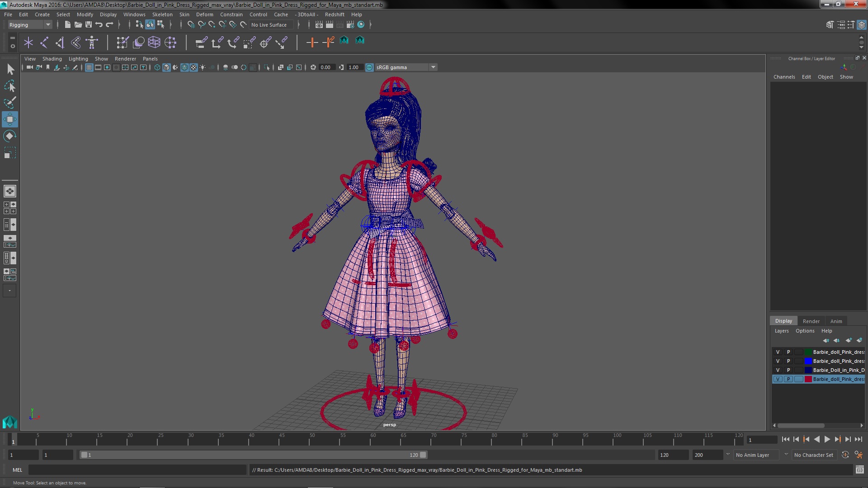The height and width of the screenshot is (488, 868).
Task: Click the orange Create Locator icon
Action: point(312,42)
